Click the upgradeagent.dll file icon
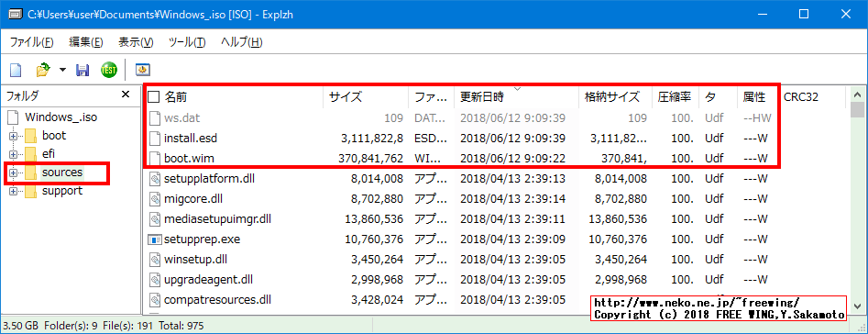The width and height of the screenshot is (868, 334). [155, 280]
